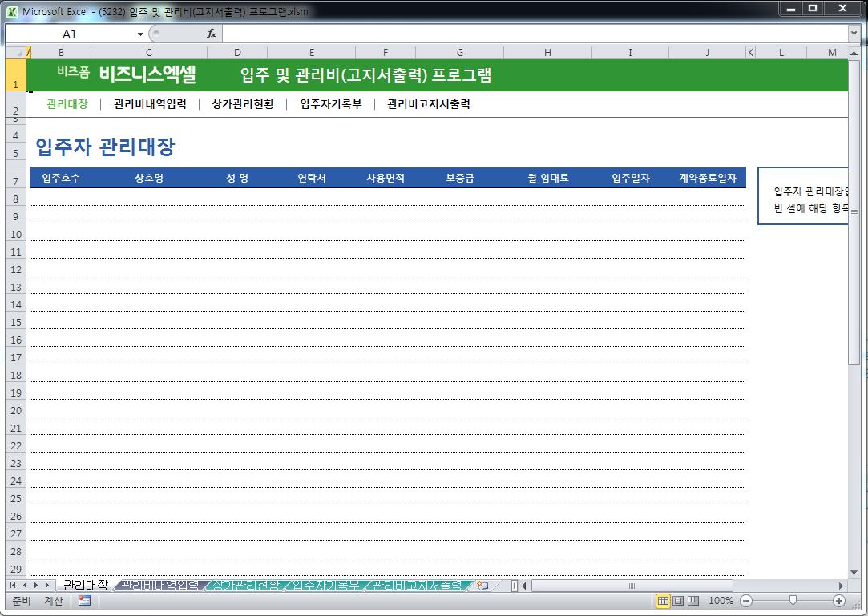Click the horizontal scrollbar thumb
Screen dimensions: 868x616
[x=632, y=585]
